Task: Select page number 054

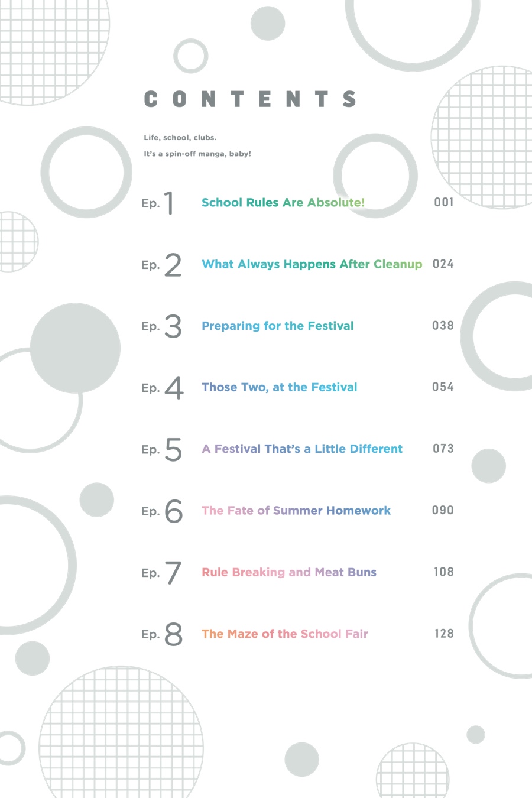Action: tap(443, 387)
